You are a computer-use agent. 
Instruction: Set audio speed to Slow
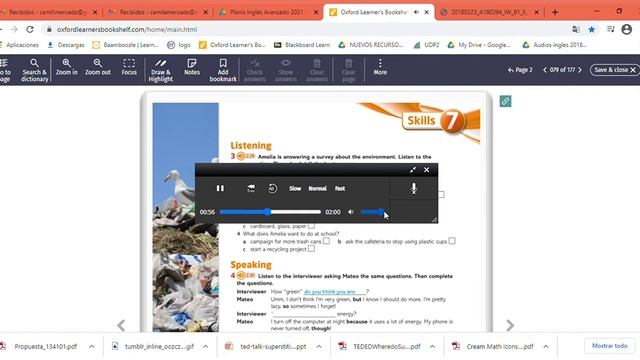tap(295, 189)
